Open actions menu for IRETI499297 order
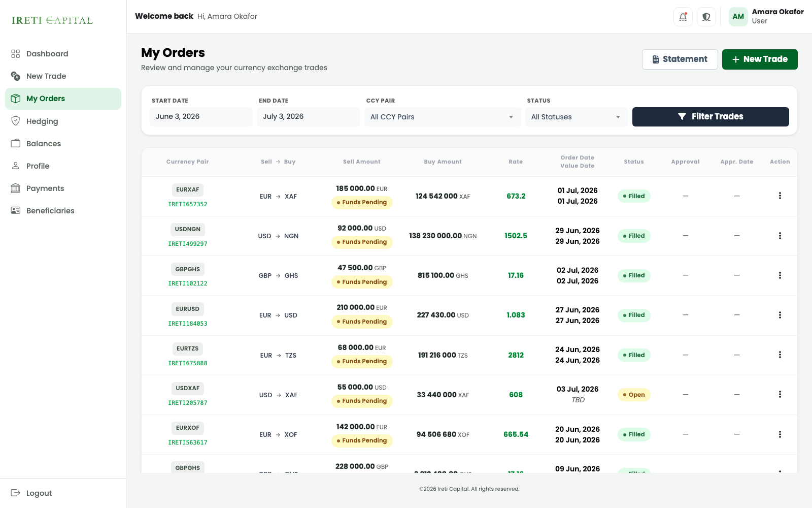This screenshot has width=812, height=508. coord(780,236)
